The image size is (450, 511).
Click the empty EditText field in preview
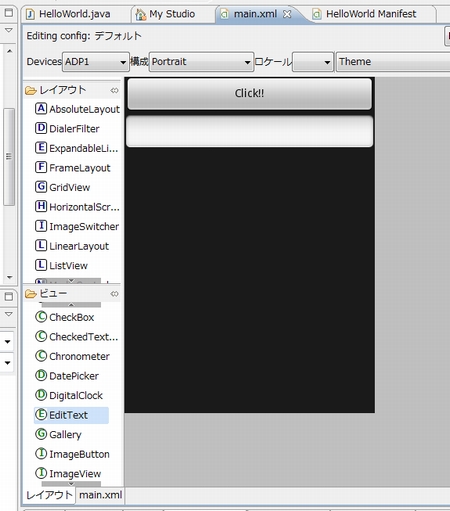249,131
